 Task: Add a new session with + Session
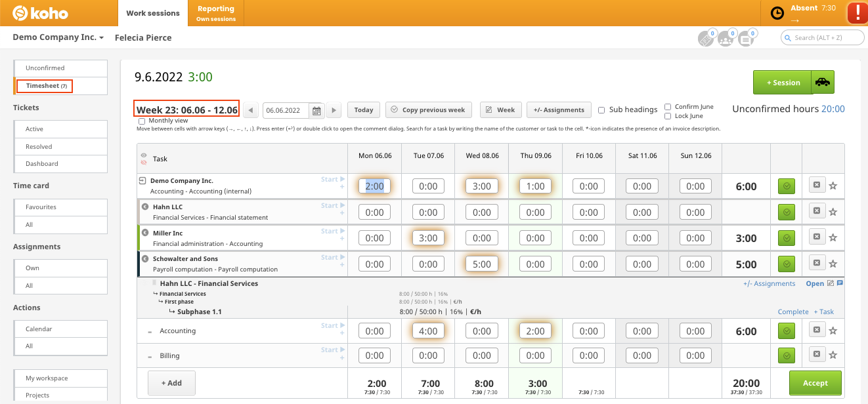pyautogui.click(x=782, y=83)
